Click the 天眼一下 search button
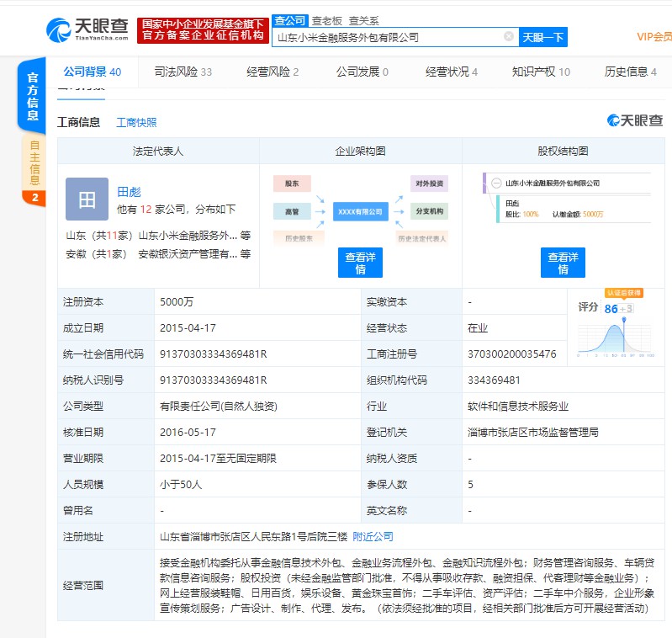The image size is (672, 638). click(x=543, y=37)
